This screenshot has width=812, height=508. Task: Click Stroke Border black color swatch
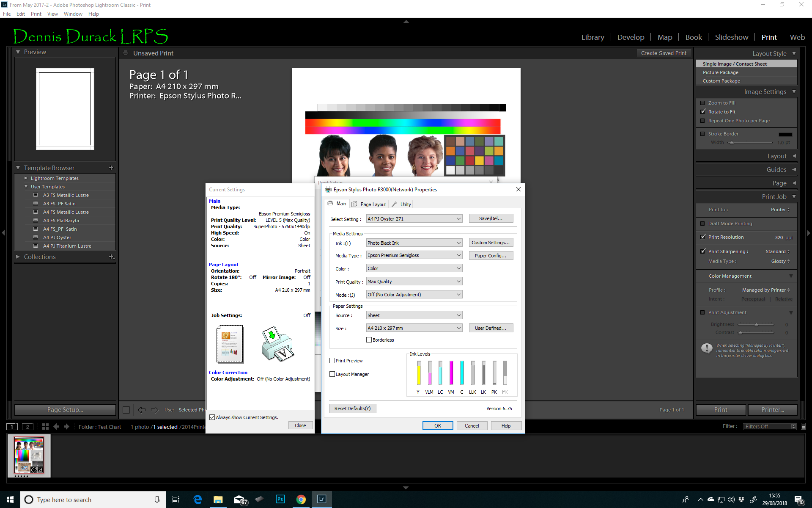785,134
